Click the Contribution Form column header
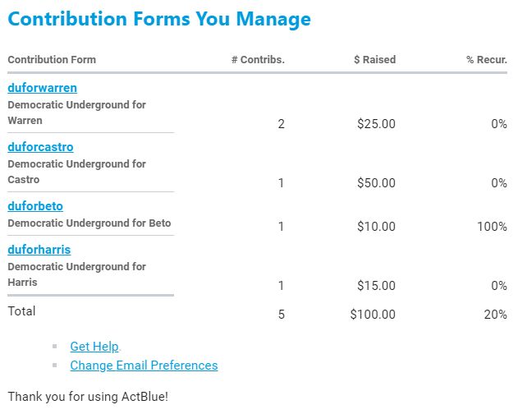 [52, 59]
